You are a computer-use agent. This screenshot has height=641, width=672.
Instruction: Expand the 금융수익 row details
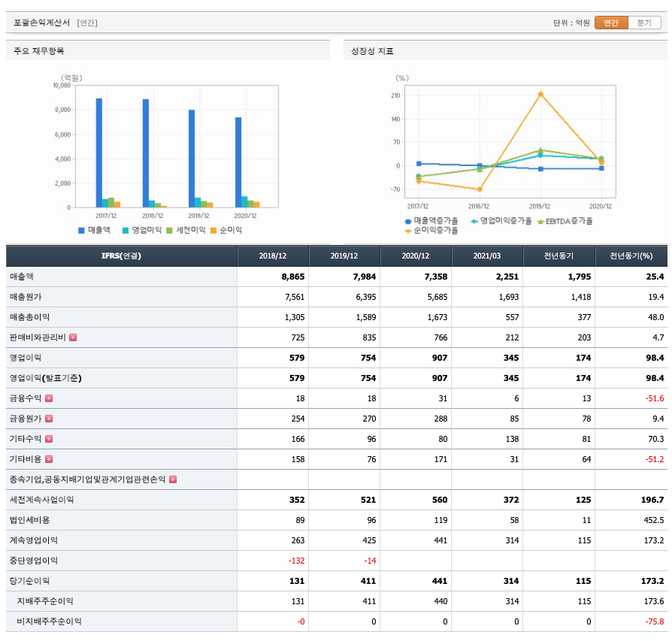coord(49,398)
